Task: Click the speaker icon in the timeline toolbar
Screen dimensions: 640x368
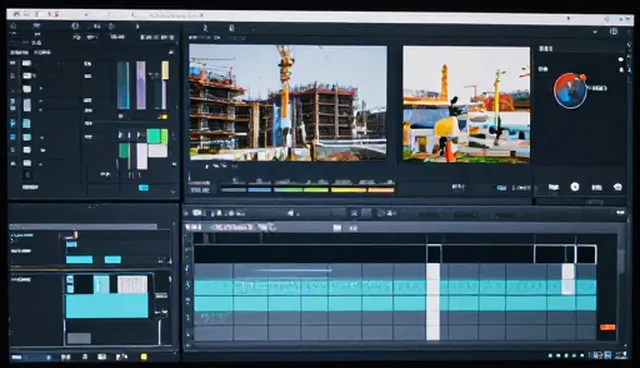Action: coord(291,213)
